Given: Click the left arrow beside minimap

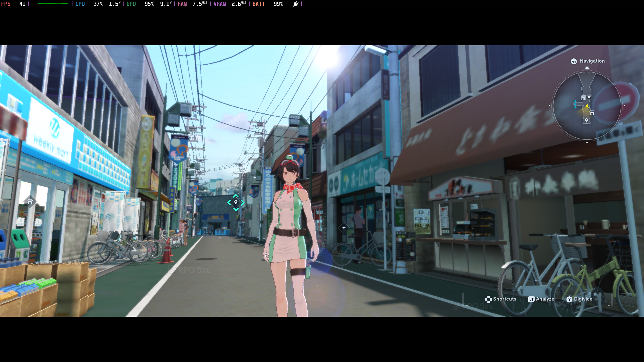Looking at the screenshot, I should [550, 106].
